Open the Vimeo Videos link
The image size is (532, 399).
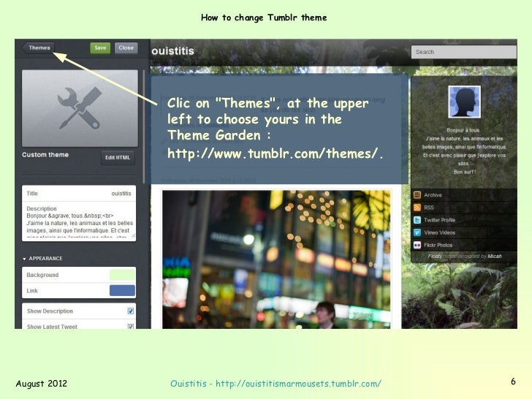[x=439, y=232]
